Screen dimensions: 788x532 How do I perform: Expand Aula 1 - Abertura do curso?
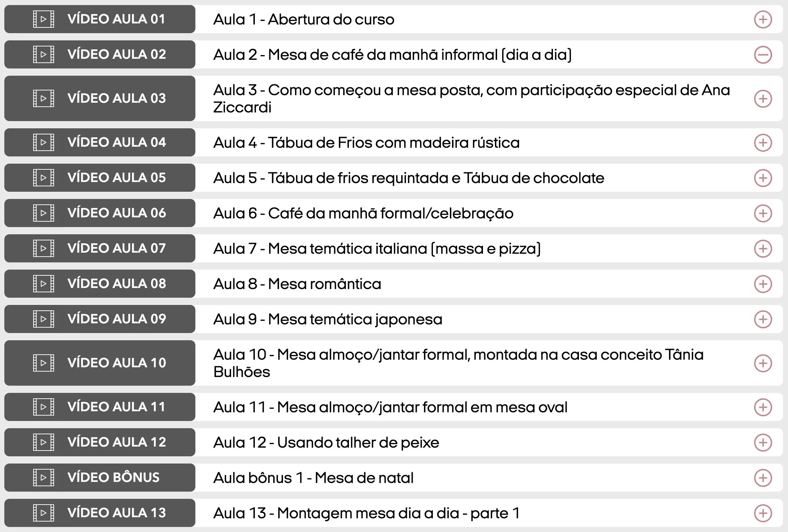763,19
